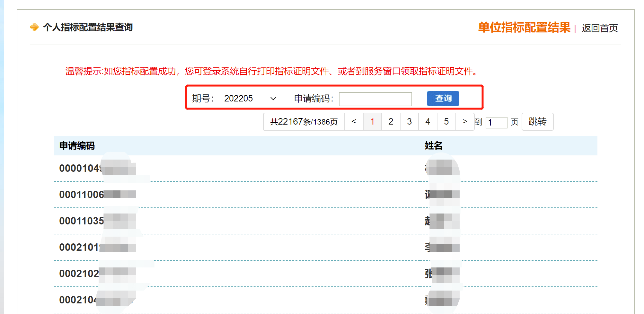The height and width of the screenshot is (314, 644).
Task: Click the red 温馨提示 notice text
Action: coord(272,71)
